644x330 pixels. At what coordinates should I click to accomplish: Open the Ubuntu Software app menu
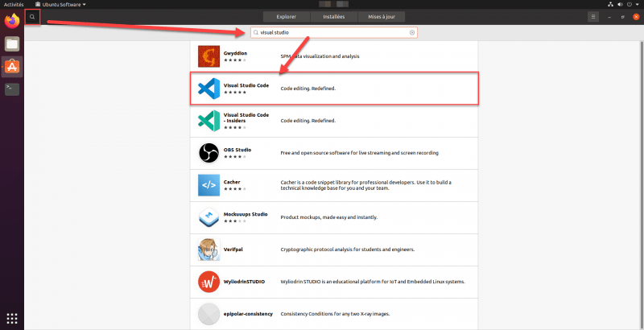(61, 5)
